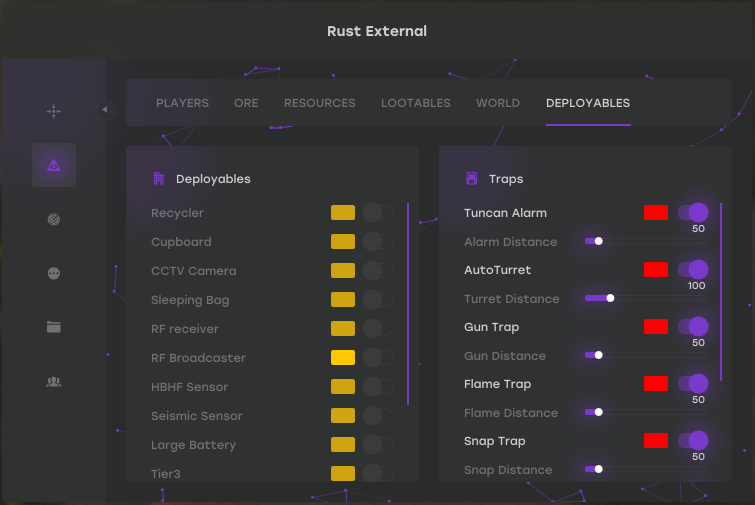Click the Flame Distance slider handle
Image resolution: width=755 pixels, height=505 pixels.
click(599, 412)
